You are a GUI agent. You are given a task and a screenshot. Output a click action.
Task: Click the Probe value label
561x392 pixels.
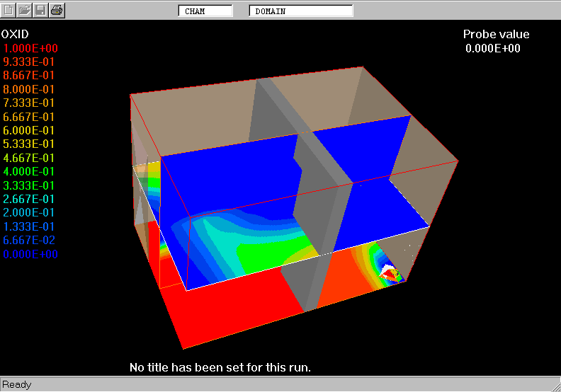tap(496, 34)
